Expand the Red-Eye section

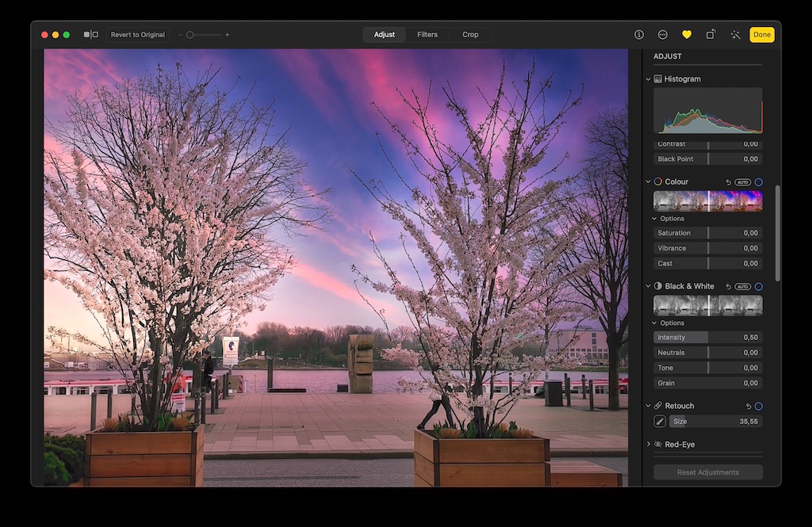tap(649, 445)
